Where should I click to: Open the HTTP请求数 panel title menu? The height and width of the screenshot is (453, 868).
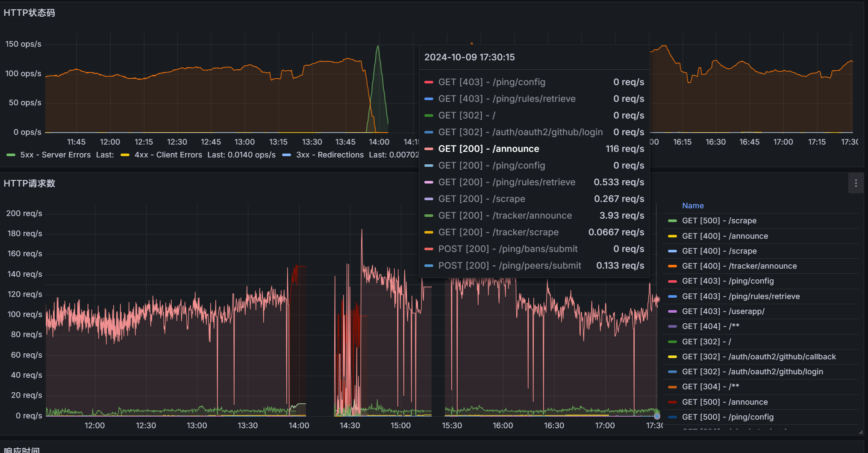coord(29,184)
